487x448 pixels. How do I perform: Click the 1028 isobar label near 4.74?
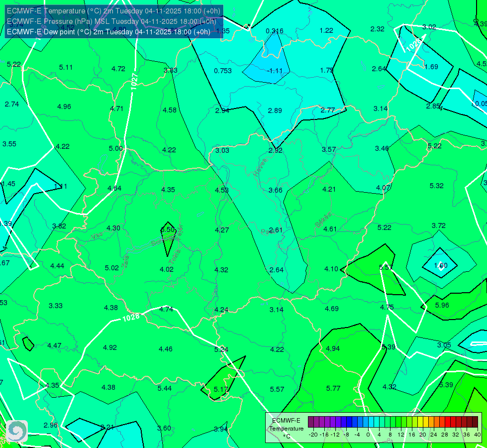[x=131, y=318]
